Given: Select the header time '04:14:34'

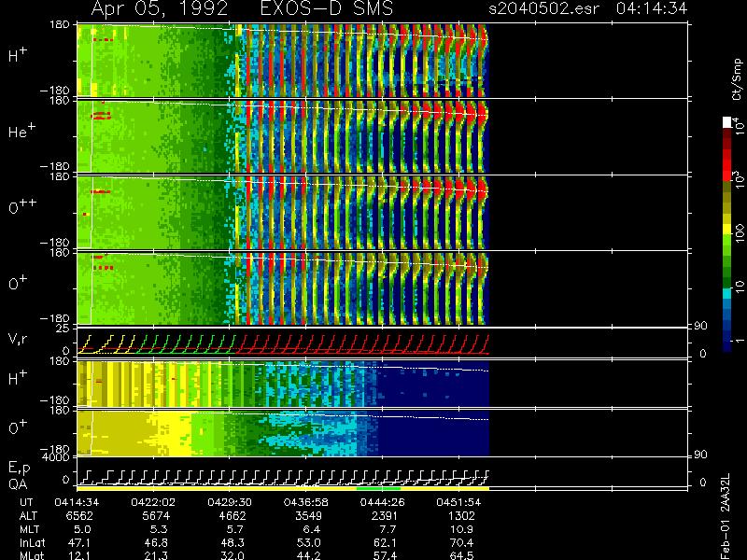Looking at the screenshot, I should [x=651, y=8].
